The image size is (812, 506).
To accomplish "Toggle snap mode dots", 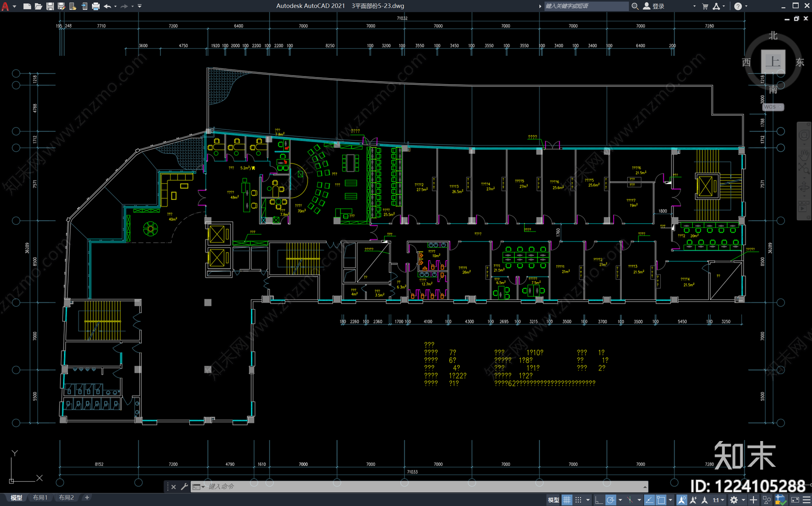I will pyautogui.click(x=578, y=500).
